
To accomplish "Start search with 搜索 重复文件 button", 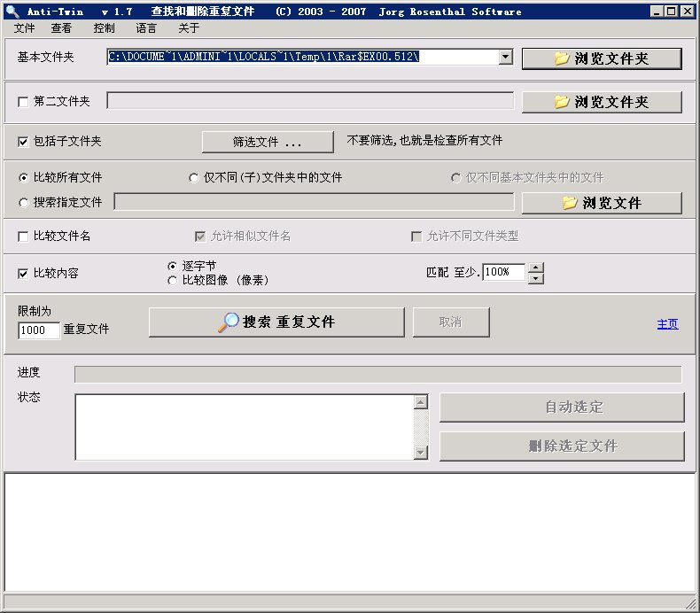I will point(276,322).
